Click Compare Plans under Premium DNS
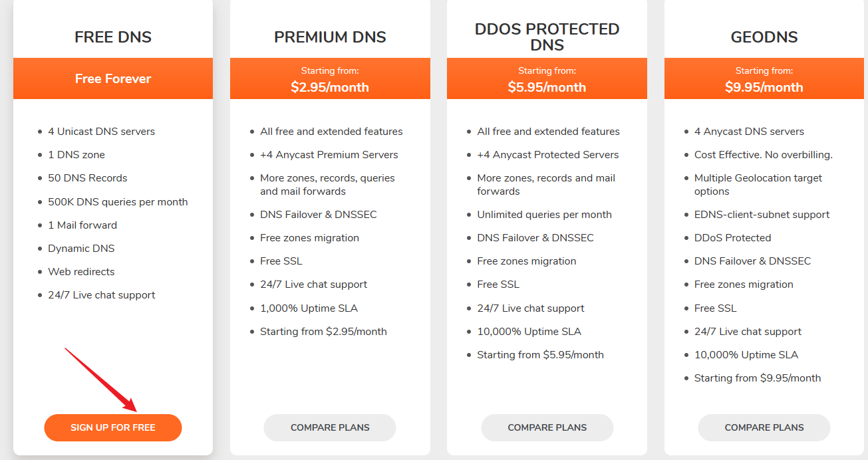Image resolution: width=868 pixels, height=460 pixels. (x=330, y=427)
